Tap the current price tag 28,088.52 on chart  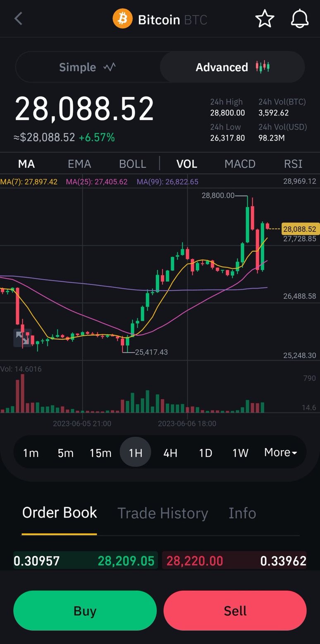pyautogui.click(x=300, y=229)
